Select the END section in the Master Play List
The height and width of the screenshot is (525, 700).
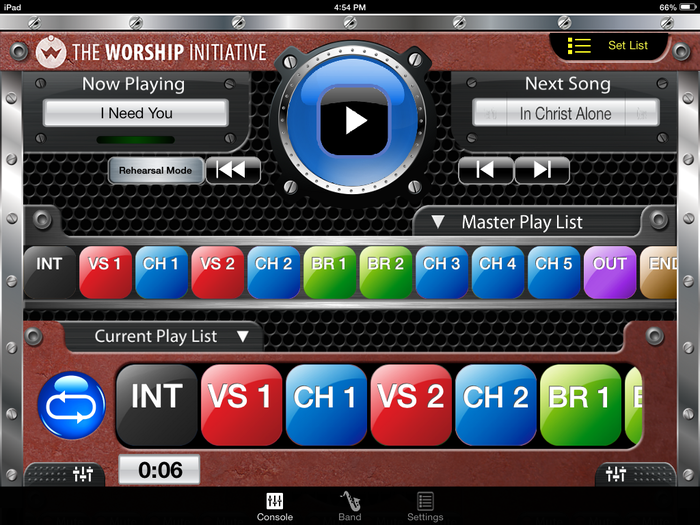[658, 272]
